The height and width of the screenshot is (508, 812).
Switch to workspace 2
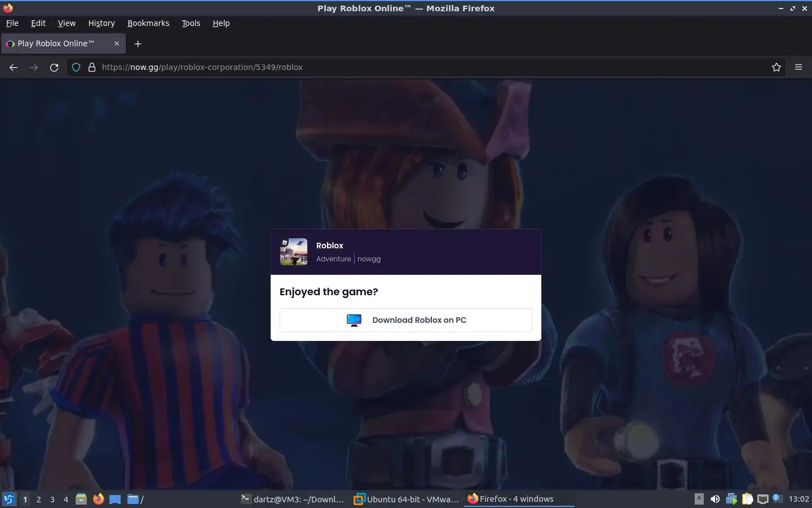click(x=38, y=499)
